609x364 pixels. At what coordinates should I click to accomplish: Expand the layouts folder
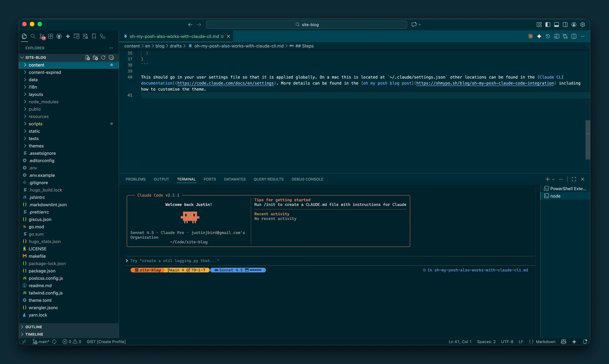tap(69, 94)
